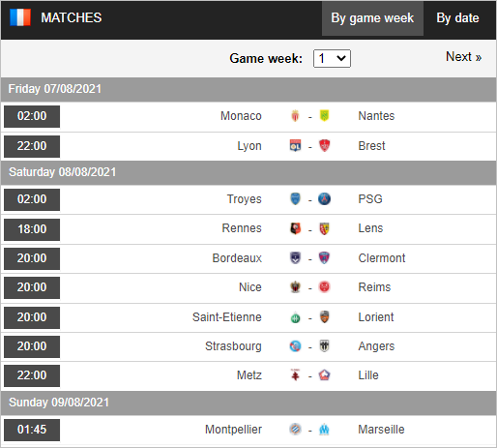Open the Angers club badge
Viewport: 497px width, 448px height.
(x=324, y=346)
